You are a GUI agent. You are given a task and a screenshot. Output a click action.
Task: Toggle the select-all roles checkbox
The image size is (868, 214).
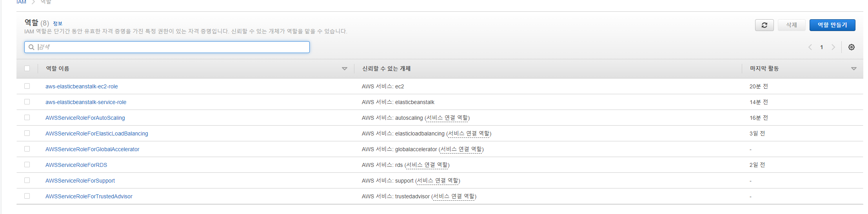tap(27, 68)
